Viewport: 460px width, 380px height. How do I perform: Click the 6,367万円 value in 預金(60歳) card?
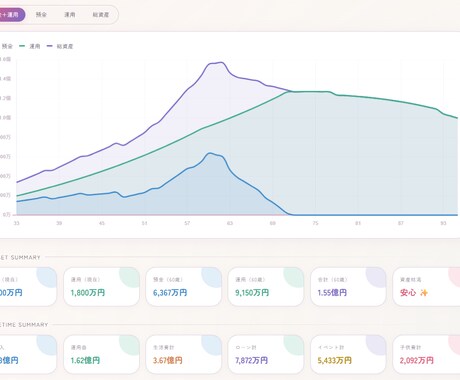(170, 293)
